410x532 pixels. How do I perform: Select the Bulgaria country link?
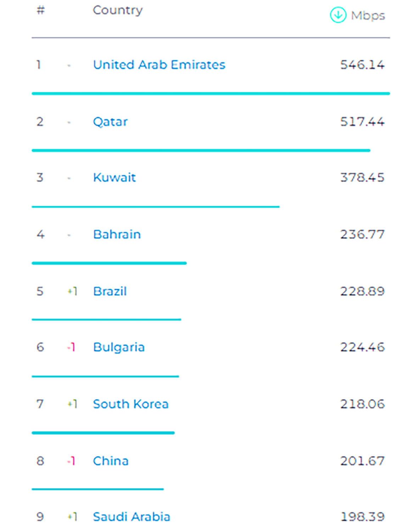coord(119,347)
